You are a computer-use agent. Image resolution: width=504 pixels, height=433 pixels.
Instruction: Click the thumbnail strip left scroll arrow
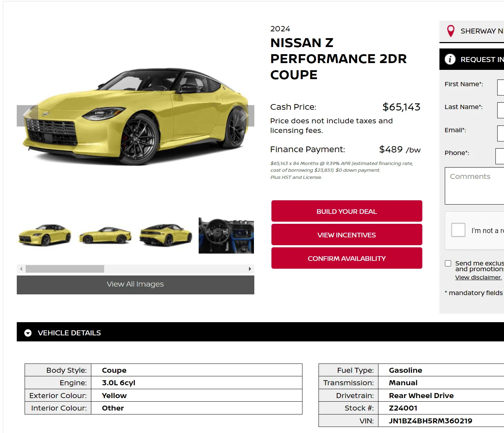tap(21, 269)
